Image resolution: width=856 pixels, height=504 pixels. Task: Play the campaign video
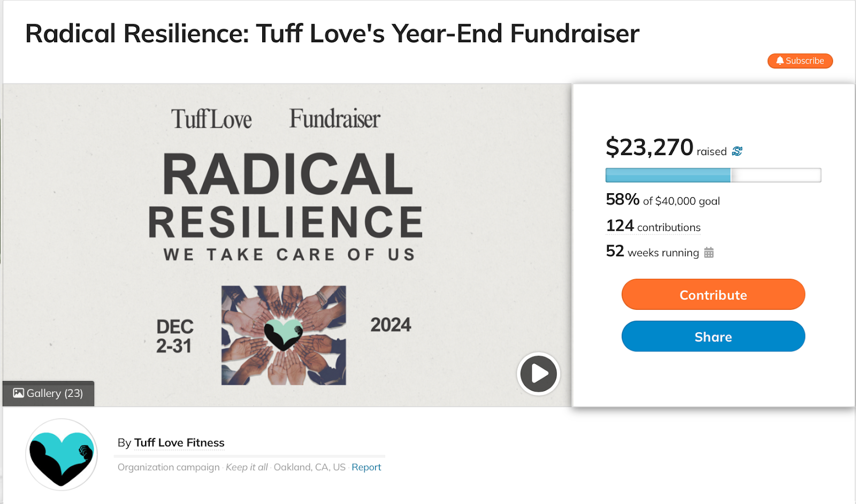538,373
